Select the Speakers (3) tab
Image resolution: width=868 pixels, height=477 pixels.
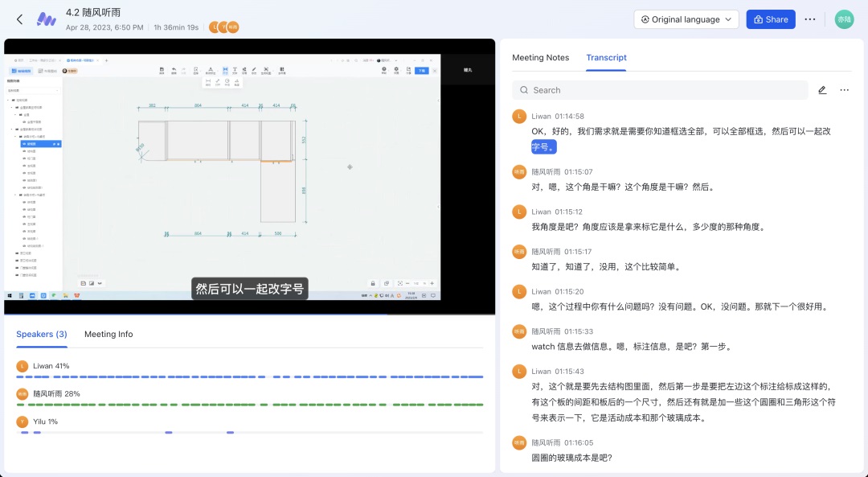[x=42, y=335]
